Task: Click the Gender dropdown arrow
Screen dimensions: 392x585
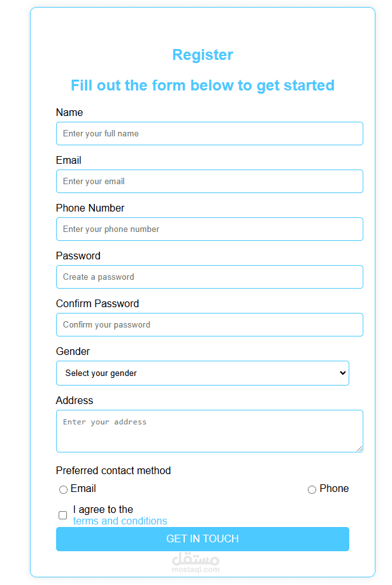Action: pyautogui.click(x=343, y=373)
